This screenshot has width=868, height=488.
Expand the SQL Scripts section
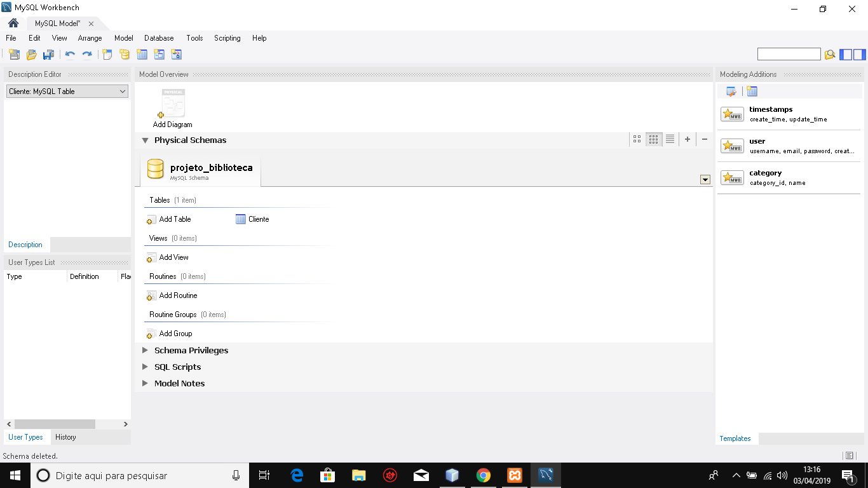point(145,367)
